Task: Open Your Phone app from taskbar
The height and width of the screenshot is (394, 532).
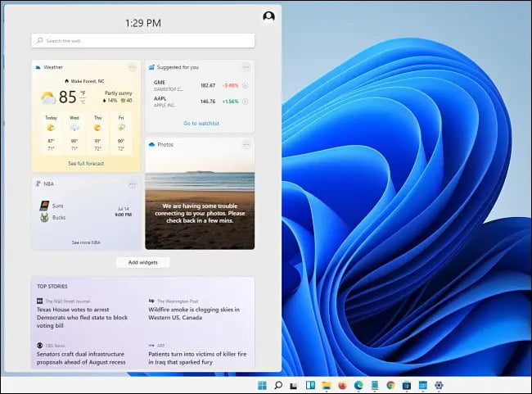Action: [x=375, y=385]
